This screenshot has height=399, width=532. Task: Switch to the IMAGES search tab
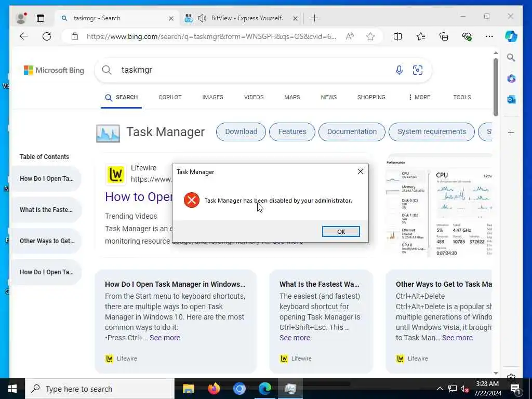pos(212,97)
